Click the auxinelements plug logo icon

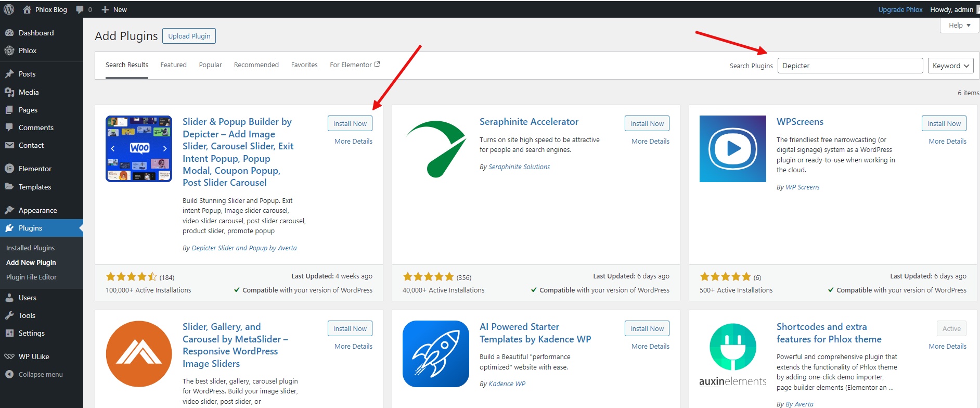[x=733, y=354]
